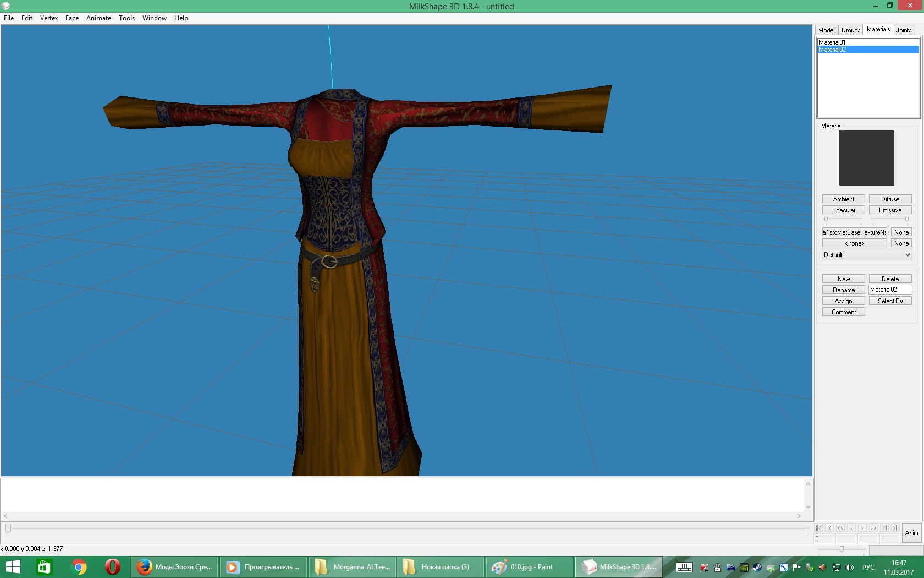This screenshot has width=924, height=578.
Task: Open the File menu
Action: point(9,18)
